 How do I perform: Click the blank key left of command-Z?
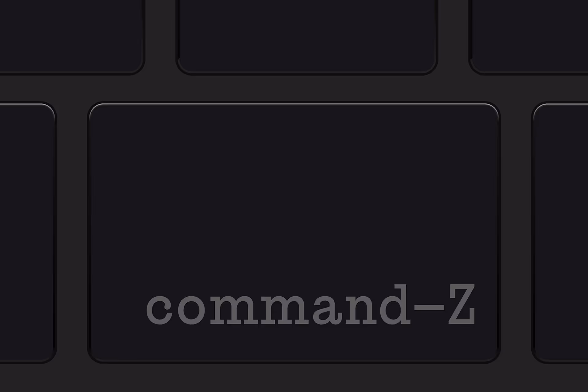28,233
